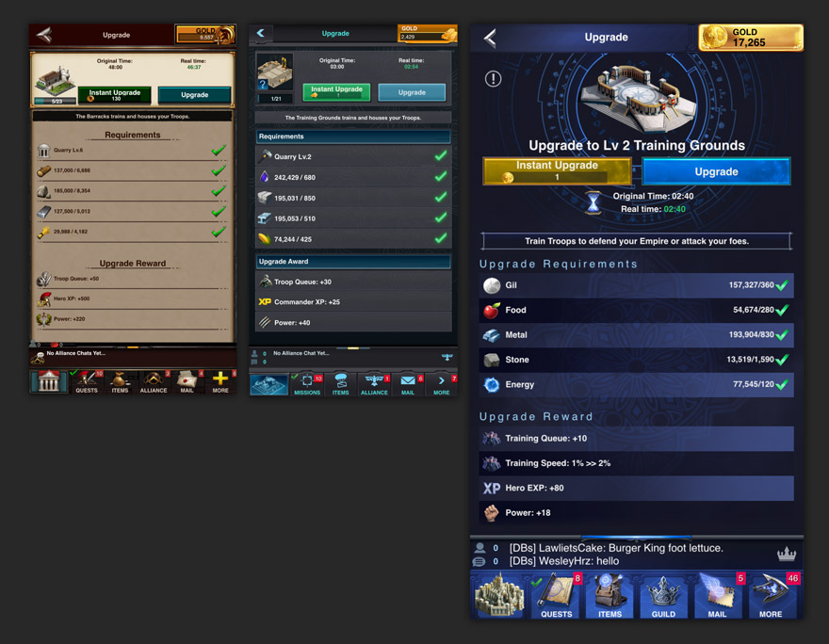Tap the castle city icon in bottom bar
The image size is (829, 644).
click(499, 595)
